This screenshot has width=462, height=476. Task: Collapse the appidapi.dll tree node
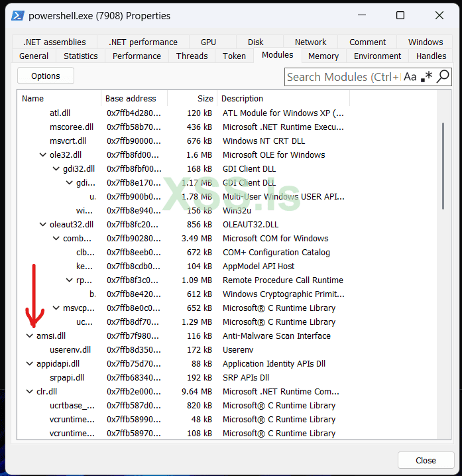(x=29, y=364)
